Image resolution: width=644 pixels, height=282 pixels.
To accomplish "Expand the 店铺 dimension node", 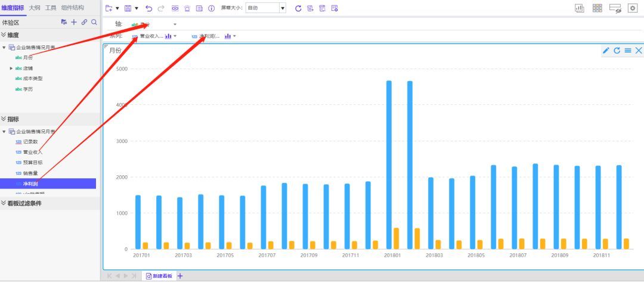I will pos(11,68).
